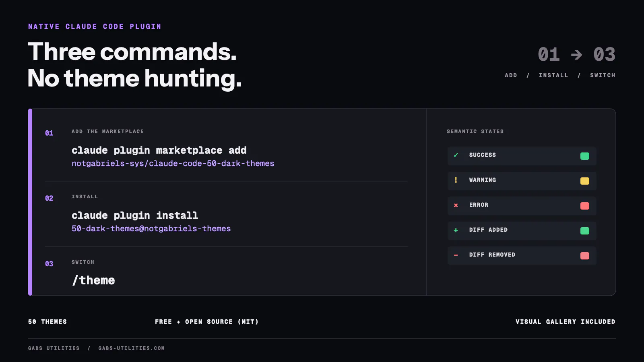Viewport: 644px width, 362px height.
Task: Select the green swatch in DIFF ADDED row
Action: (x=585, y=231)
